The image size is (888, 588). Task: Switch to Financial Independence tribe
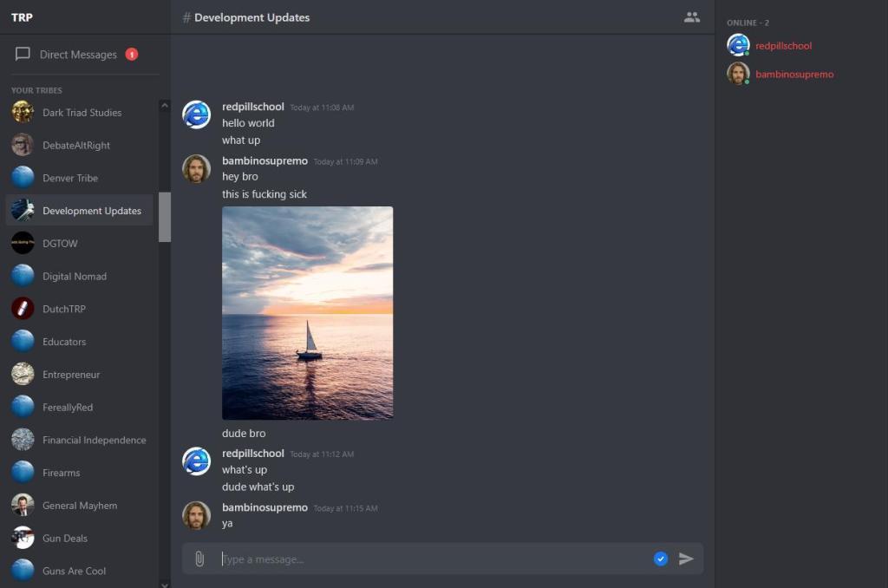(94, 441)
